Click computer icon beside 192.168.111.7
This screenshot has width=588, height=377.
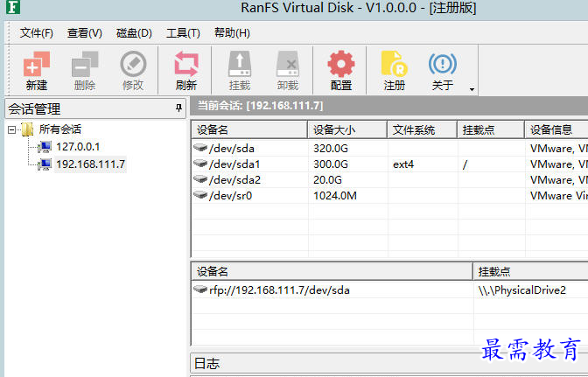coord(45,164)
